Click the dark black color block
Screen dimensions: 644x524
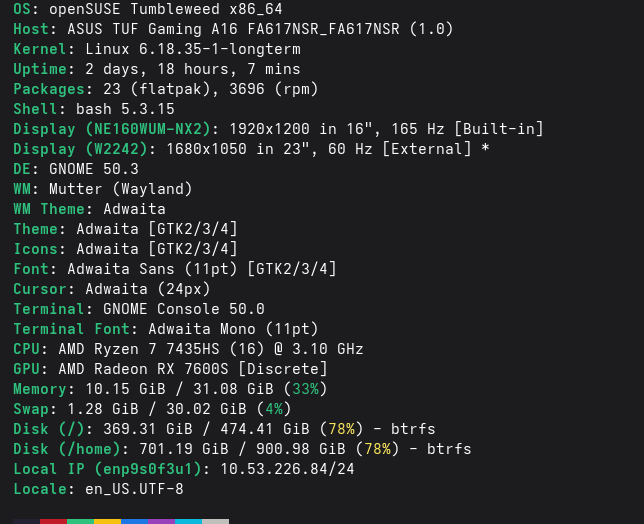pyautogui.click(x=26, y=522)
